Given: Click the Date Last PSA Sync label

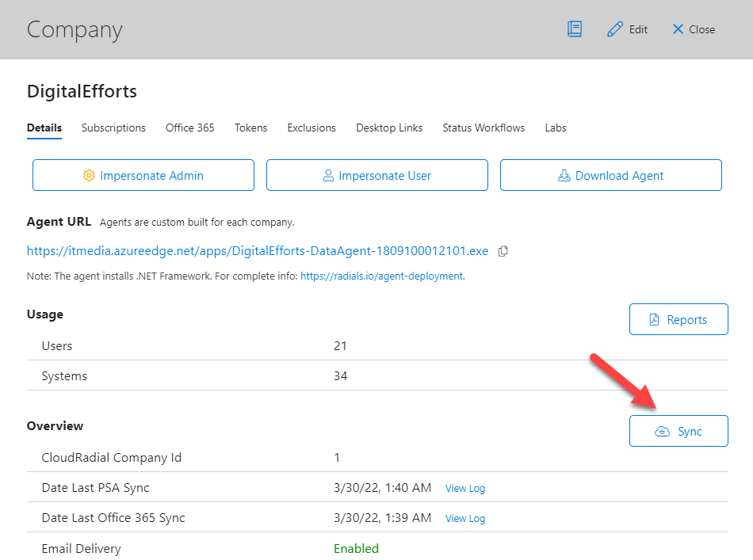Looking at the screenshot, I should 96,488.
